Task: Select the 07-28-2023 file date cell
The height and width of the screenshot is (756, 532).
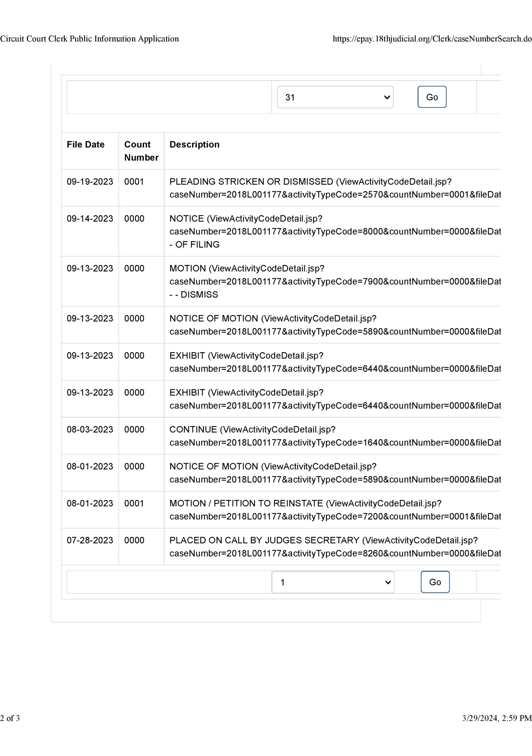Action: pos(90,540)
